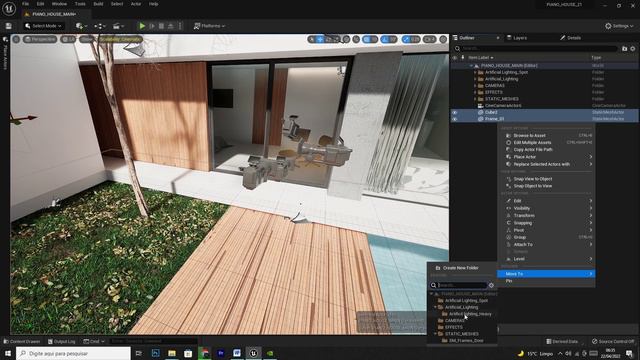Screen dimensions: 640x360
Task: Expand the STATIC_MESHES folder in Outliner
Action: coord(475,99)
